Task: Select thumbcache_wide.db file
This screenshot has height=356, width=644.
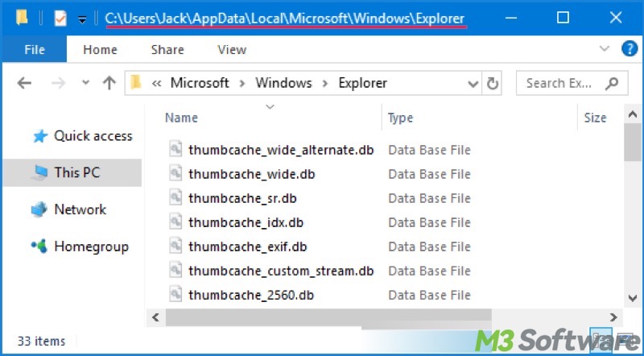Action: pyautogui.click(x=252, y=174)
